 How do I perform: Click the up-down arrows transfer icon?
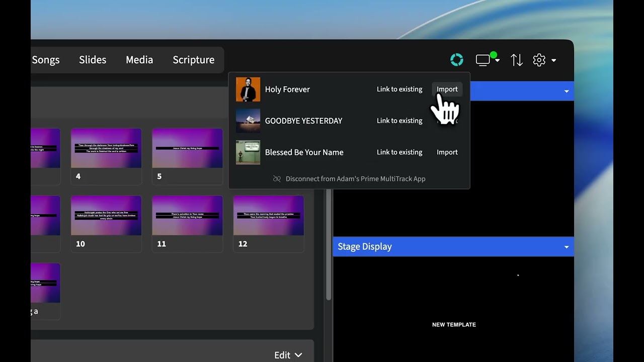point(517,60)
